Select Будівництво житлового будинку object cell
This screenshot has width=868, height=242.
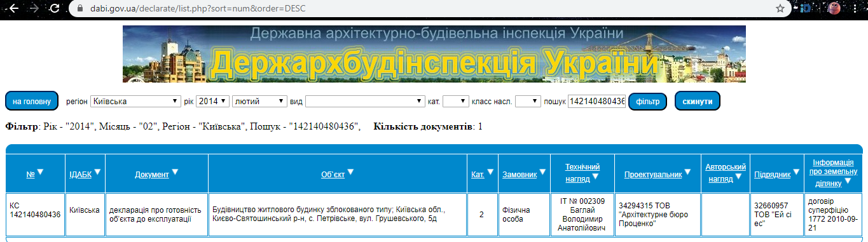[x=338, y=215]
